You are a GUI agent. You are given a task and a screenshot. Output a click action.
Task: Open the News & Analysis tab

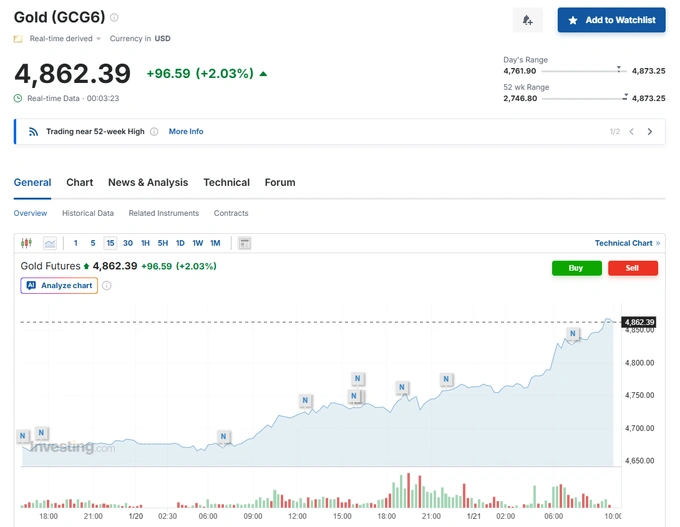coord(148,183)
